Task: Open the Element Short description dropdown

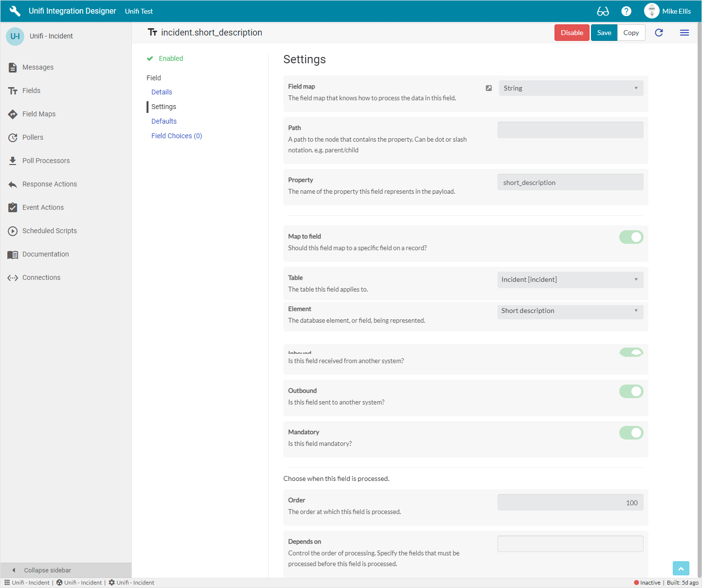Action: point(570,311)
